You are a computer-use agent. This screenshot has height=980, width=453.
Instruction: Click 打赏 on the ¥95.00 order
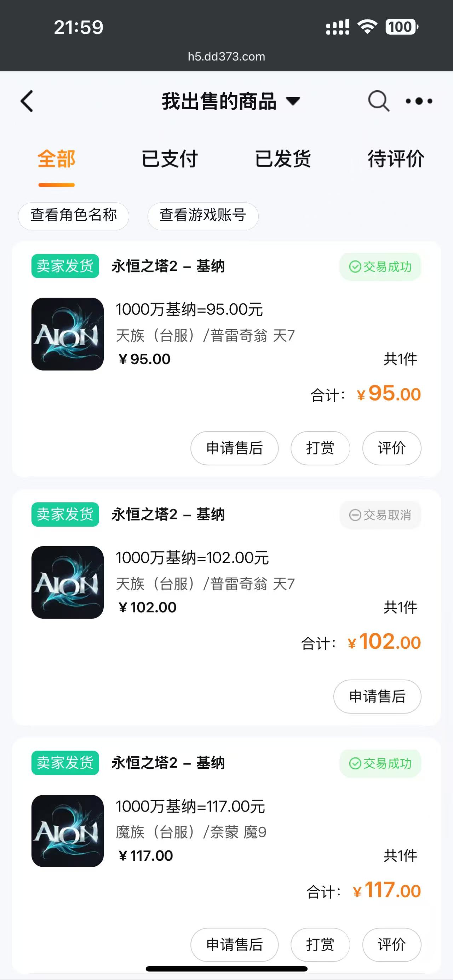(320, 448)
